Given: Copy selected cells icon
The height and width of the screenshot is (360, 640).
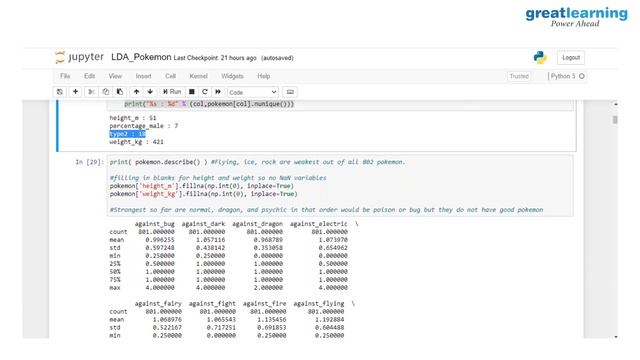Looking at the screenshot, I should click(x=105, y=92).
